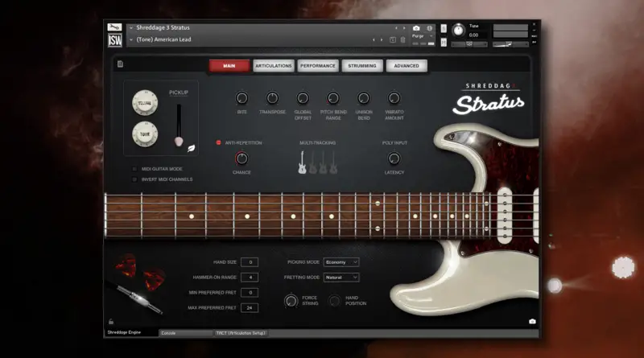Open the camera snapshot icon in header

click(x=416, y=28)
